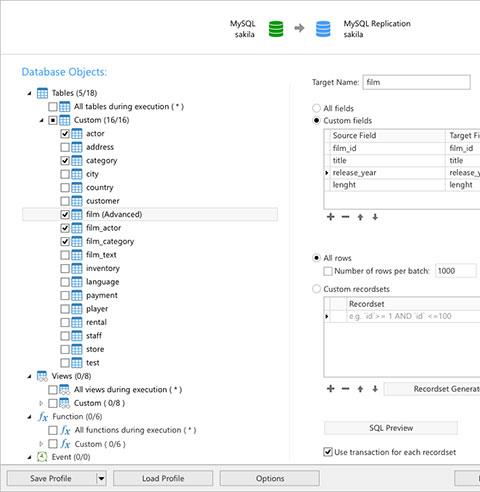Move the recordset up with the arrow icon
Screen dimensions: 480x492
[360, 389]
